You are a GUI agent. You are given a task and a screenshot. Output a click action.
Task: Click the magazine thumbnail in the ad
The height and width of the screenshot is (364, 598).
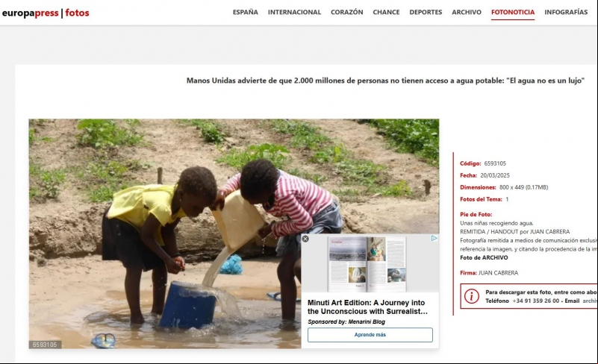[x=367, y=264]
